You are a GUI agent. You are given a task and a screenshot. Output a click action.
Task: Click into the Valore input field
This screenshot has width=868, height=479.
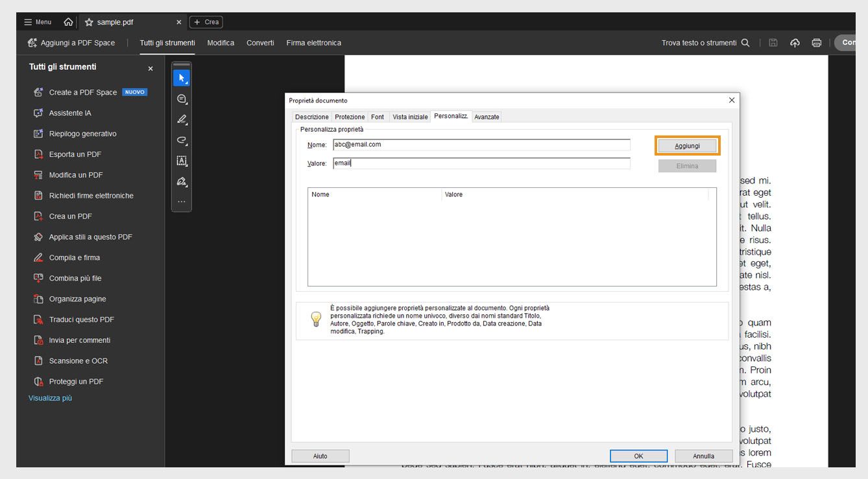[x=481, y=163]
